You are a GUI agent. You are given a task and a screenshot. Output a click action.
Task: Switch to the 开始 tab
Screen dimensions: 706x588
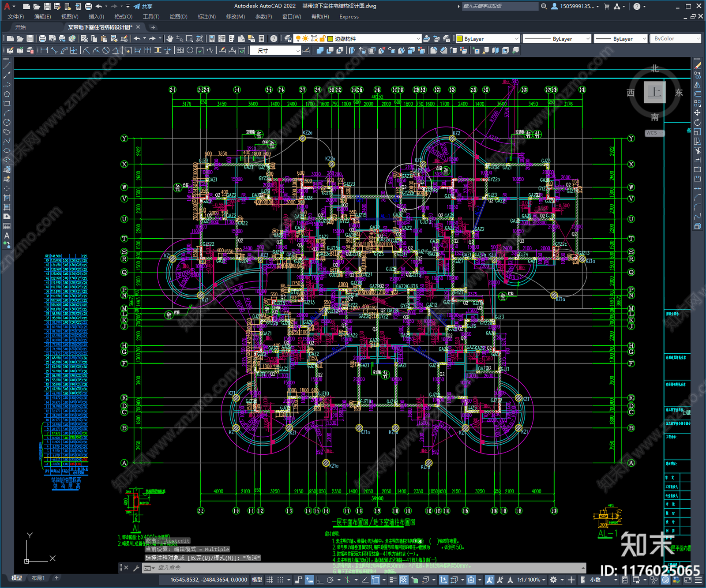pyautogui.click(x=20, y=27)
